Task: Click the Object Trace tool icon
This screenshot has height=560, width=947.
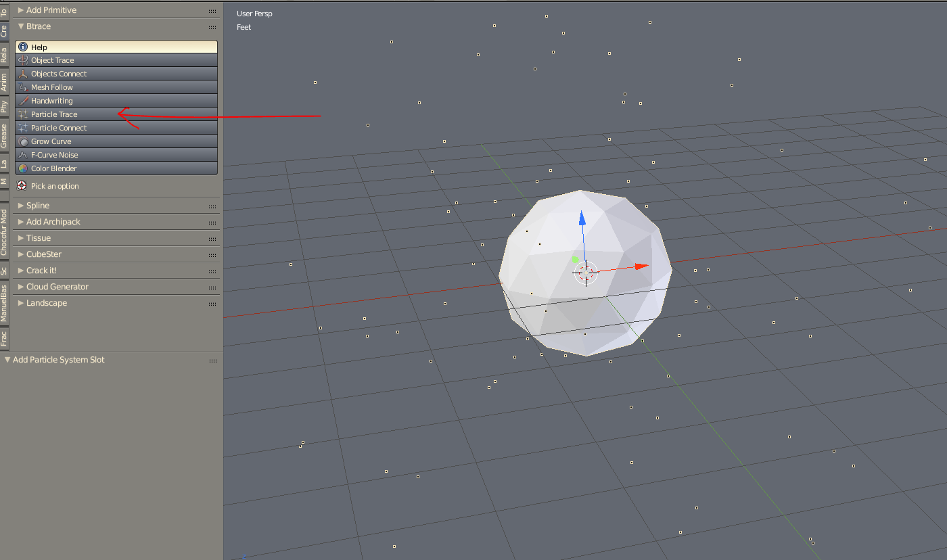Action: [24, 60]
